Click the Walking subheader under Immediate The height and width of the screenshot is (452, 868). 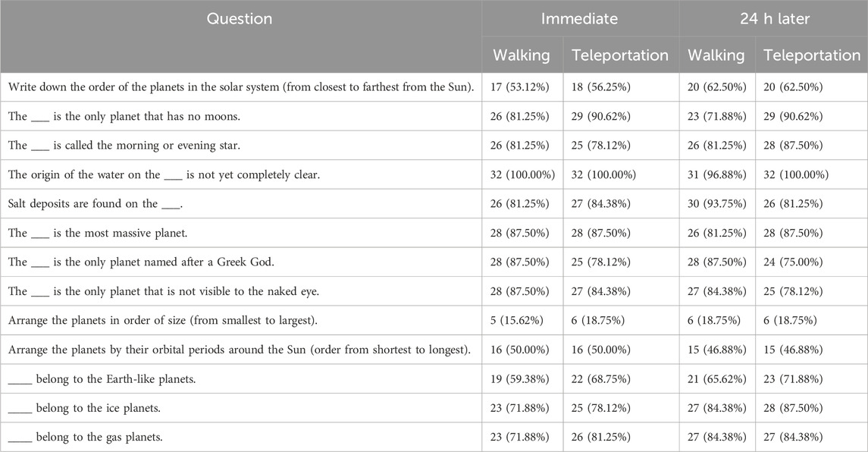[522, 55]
